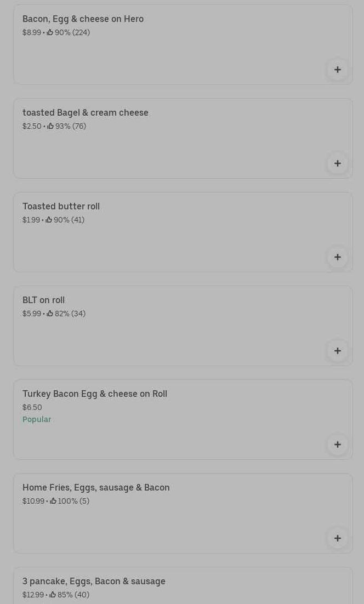Viewport: 364px width, 604px height.
Task: Click thumbs-up icon on Home Fries item
Action: pos(53,501)
